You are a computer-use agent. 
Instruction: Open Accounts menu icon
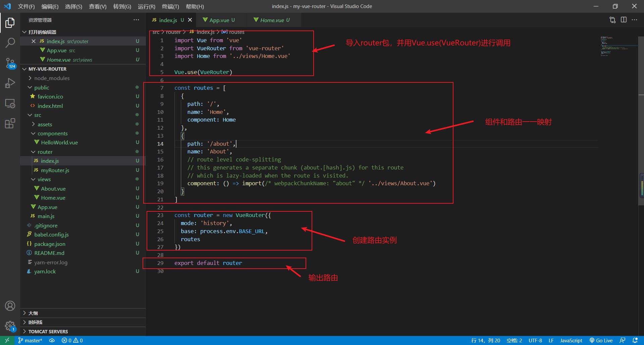[x=10, y=306]
